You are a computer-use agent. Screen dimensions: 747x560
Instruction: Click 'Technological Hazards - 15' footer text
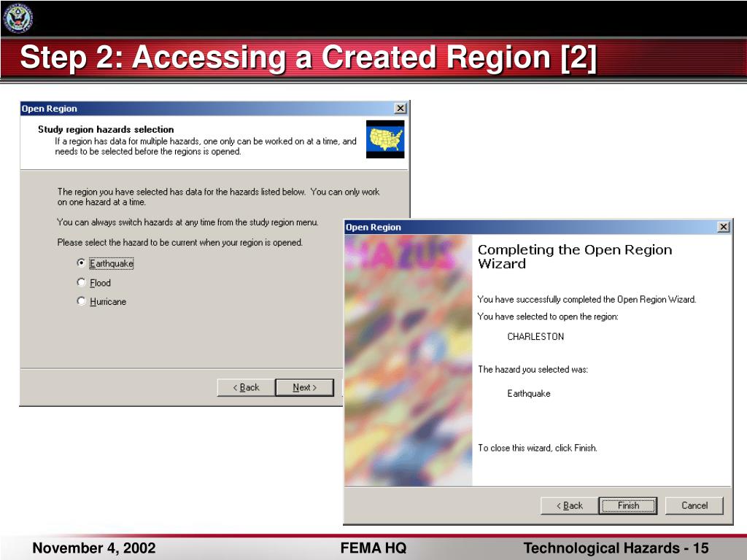(x=616, y=548)
